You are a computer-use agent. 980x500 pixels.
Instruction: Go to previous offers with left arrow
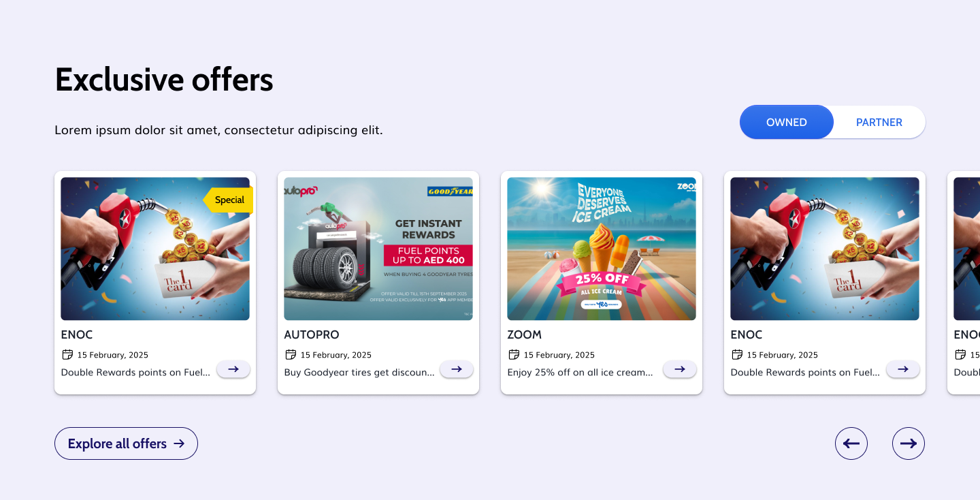coord(851,443)
